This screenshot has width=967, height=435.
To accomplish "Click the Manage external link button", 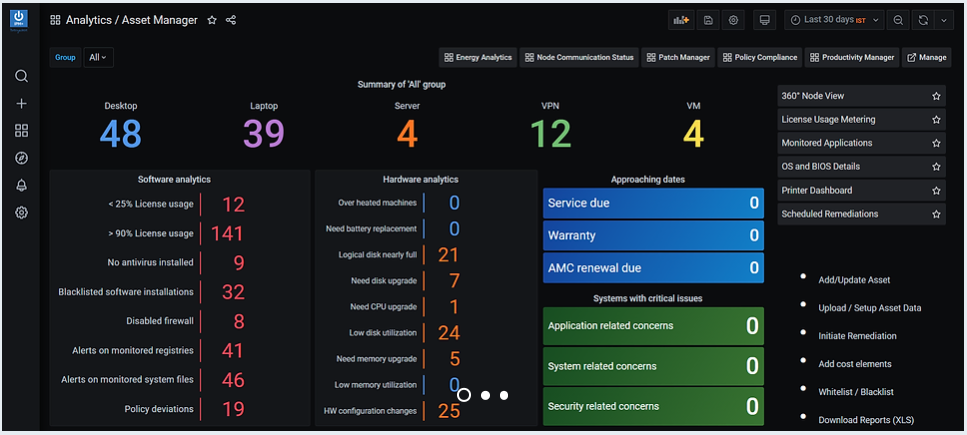I will click(x=926, y=57).
